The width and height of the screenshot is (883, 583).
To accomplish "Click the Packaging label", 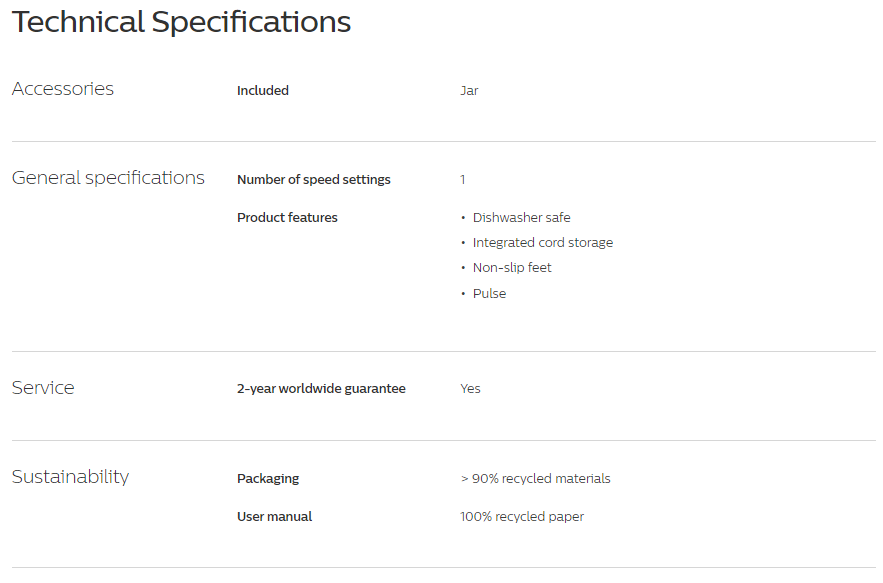I will (268, 479).
